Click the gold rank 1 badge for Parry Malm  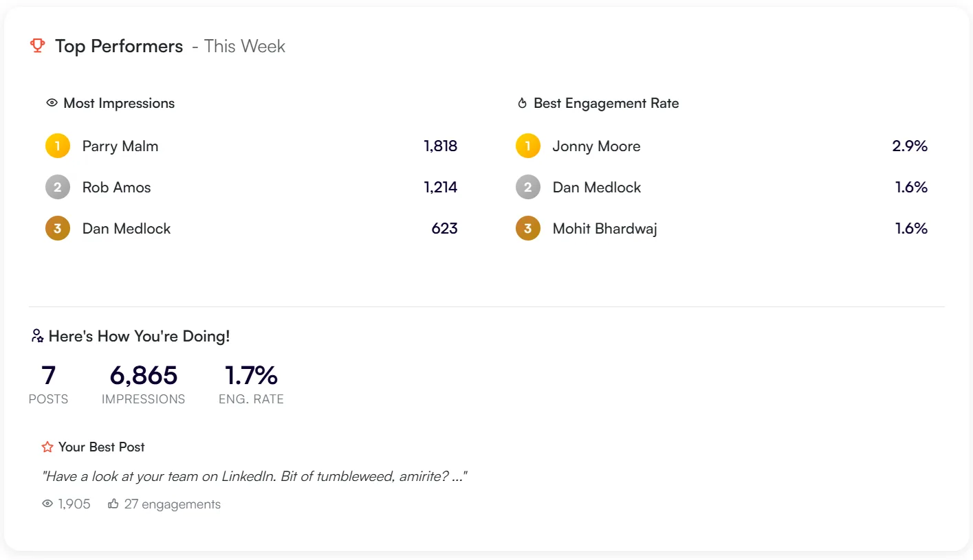[x=58, y=146]
